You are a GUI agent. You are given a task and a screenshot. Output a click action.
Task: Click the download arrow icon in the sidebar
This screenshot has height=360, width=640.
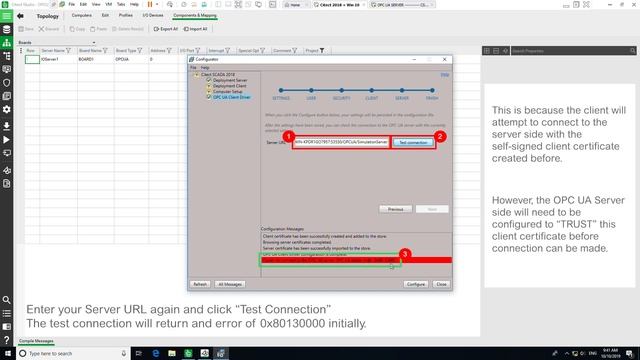pyautogui.click(x=7, y=126)
